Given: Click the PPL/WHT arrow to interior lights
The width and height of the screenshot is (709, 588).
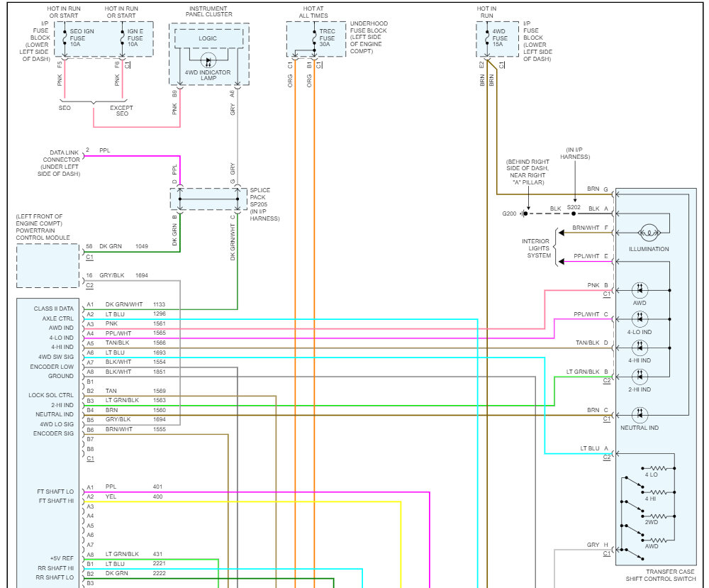Looking at the screenshot, I should point(561,262).
